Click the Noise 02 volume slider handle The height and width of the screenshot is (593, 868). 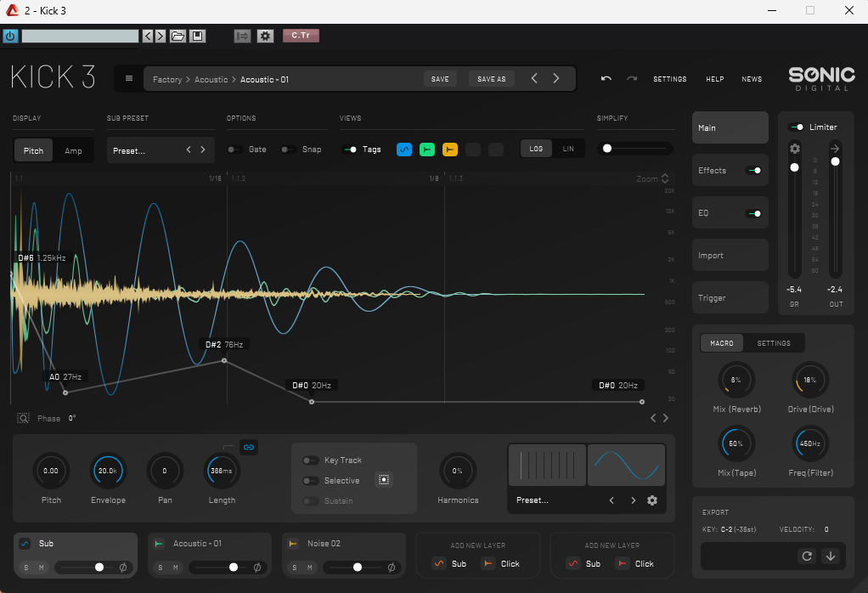point(358,567)
